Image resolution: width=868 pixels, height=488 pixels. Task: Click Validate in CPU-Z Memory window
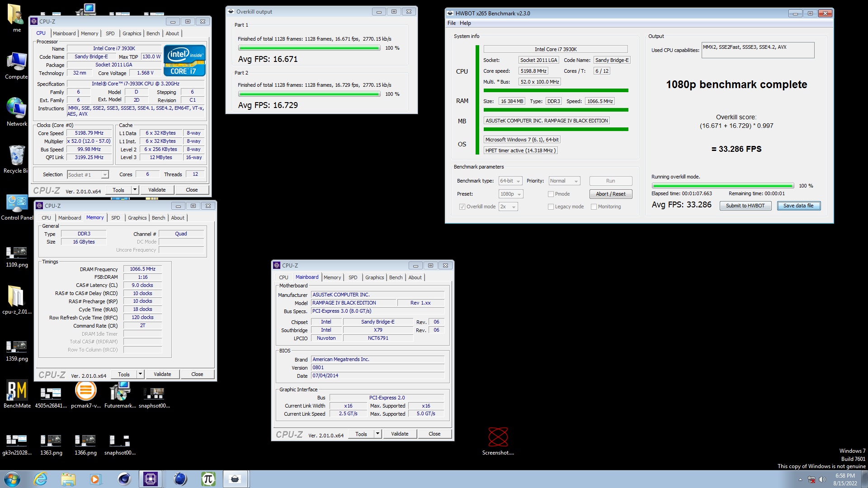(x=162, y=374)
